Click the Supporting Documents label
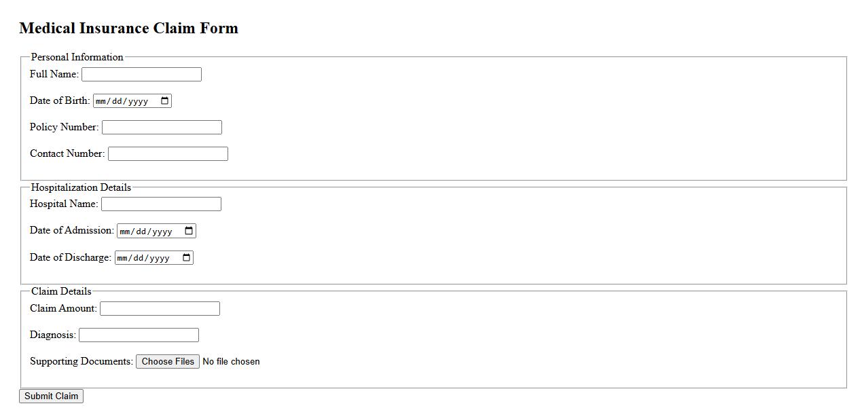The width and height of the screenshot is (868, 408). coord(81,361)
